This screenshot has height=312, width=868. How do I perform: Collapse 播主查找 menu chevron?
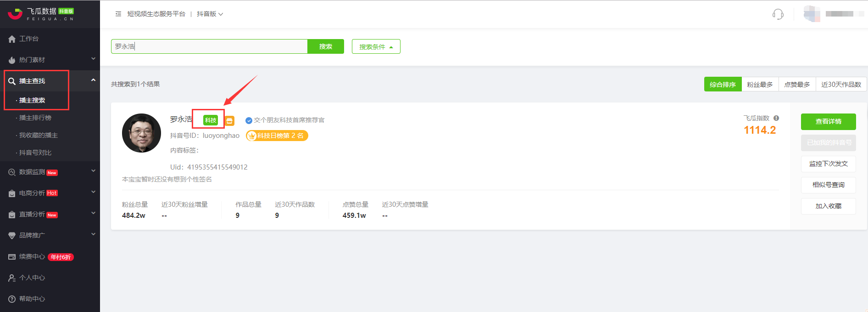point(93,80)
